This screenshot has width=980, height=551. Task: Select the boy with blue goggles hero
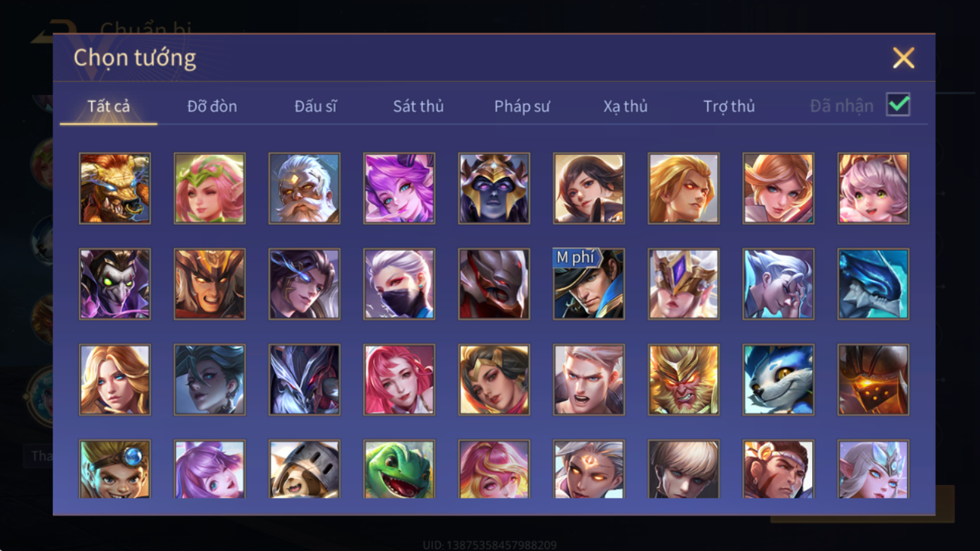[x=115, y=469]
